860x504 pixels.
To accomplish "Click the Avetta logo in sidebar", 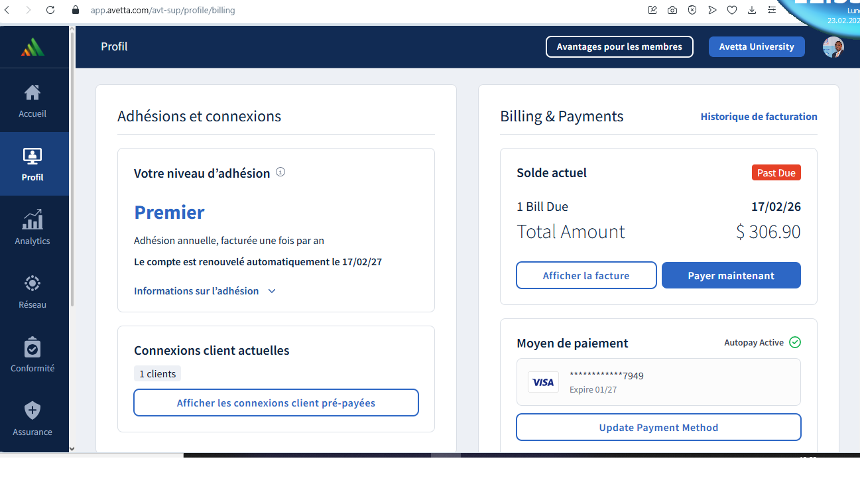I will pyautogui.click(x=32, y=47).
